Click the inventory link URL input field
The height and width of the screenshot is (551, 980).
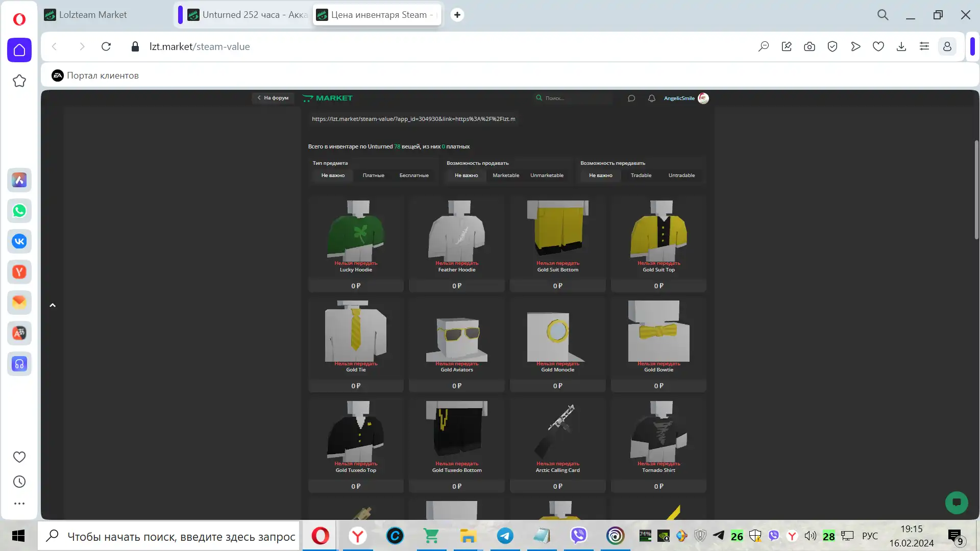(413, 119)
